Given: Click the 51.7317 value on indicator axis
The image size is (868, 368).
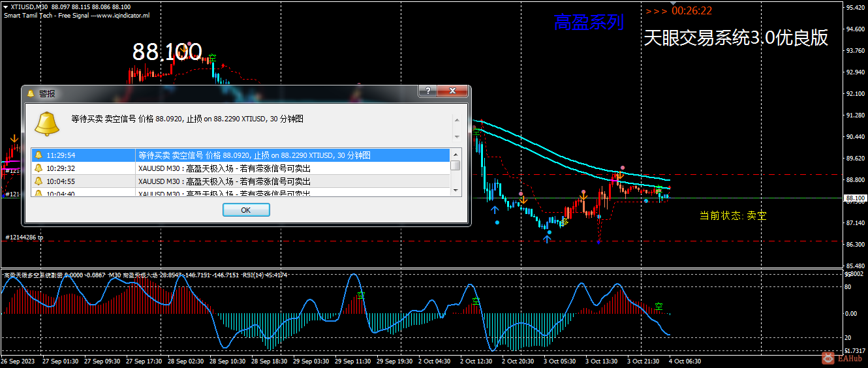Looking at the screenshot, I should click(x=855, y=350).
